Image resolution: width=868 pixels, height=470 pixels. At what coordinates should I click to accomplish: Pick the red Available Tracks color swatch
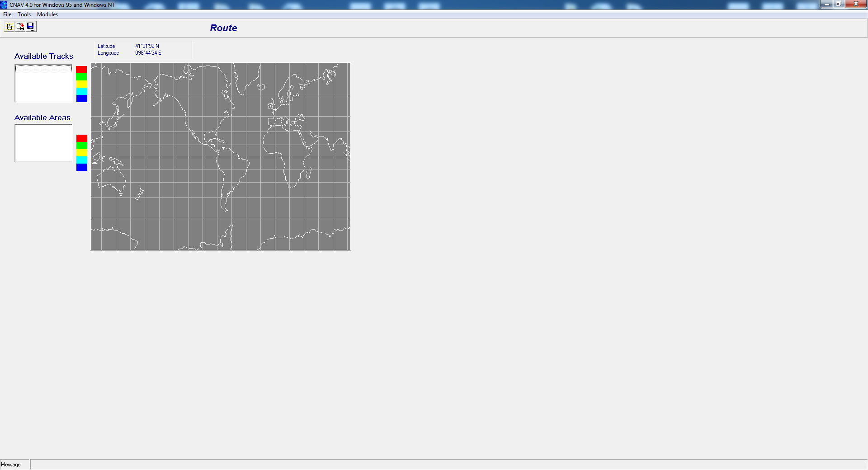[81, 70]
